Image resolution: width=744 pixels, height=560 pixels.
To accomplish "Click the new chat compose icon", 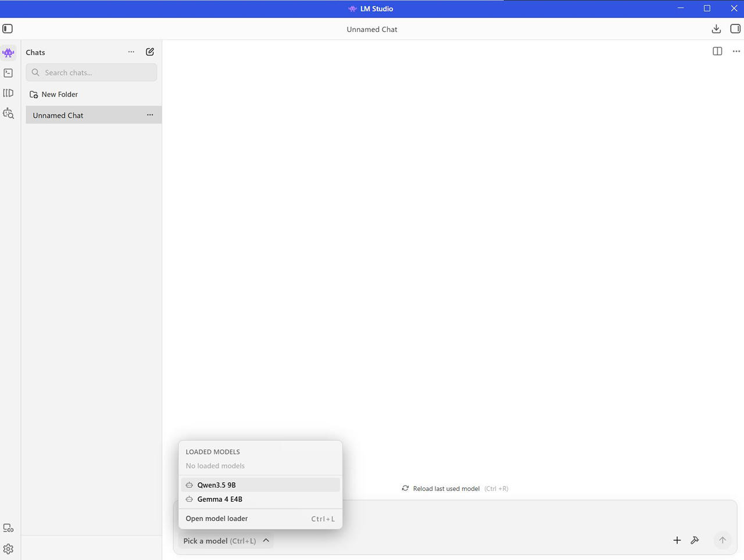I will point(150,52).
